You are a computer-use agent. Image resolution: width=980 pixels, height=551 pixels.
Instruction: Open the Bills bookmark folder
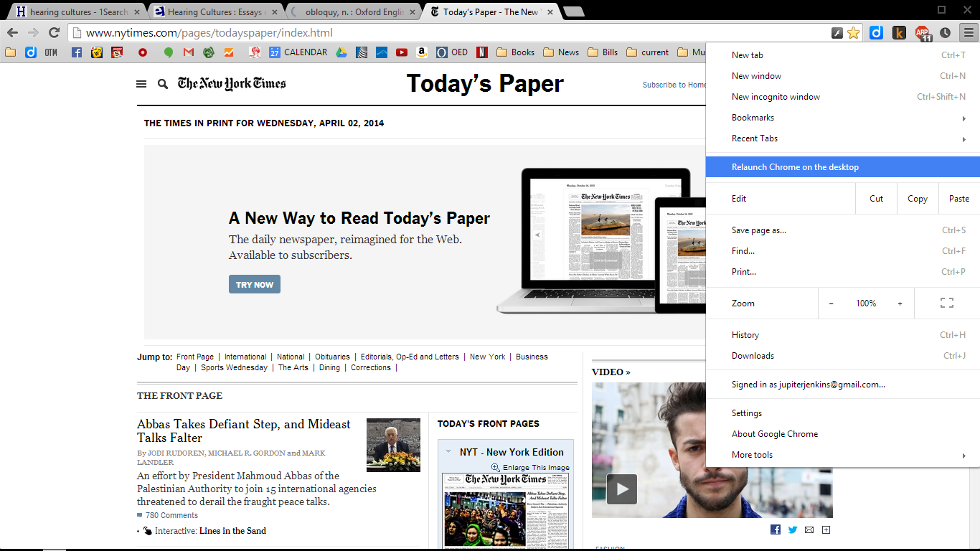[603, 52]
